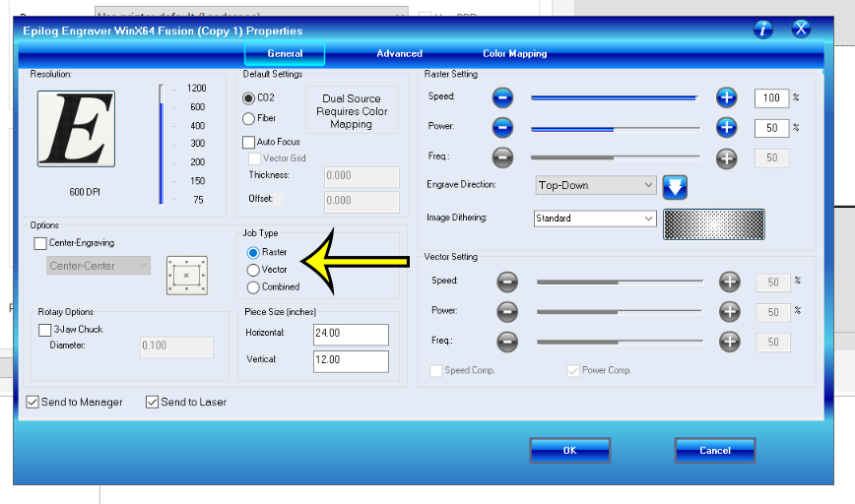Select Combined job type
Screen dimensions: 855x504
point(253,287)
